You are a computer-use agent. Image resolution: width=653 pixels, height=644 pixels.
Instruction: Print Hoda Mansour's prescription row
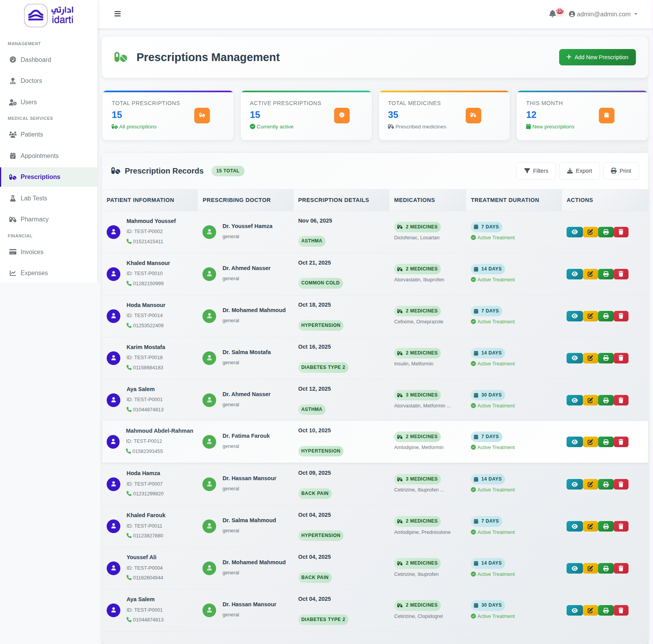click(605, 316)
